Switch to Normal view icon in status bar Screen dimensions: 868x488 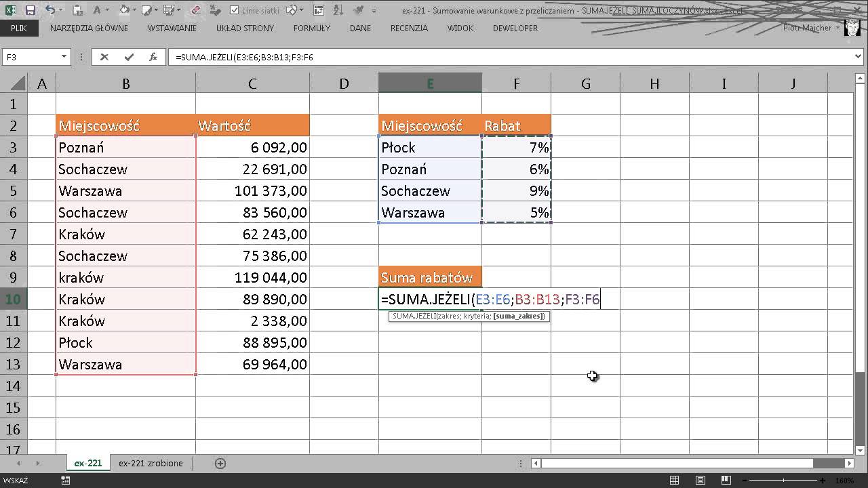point(674,480)
